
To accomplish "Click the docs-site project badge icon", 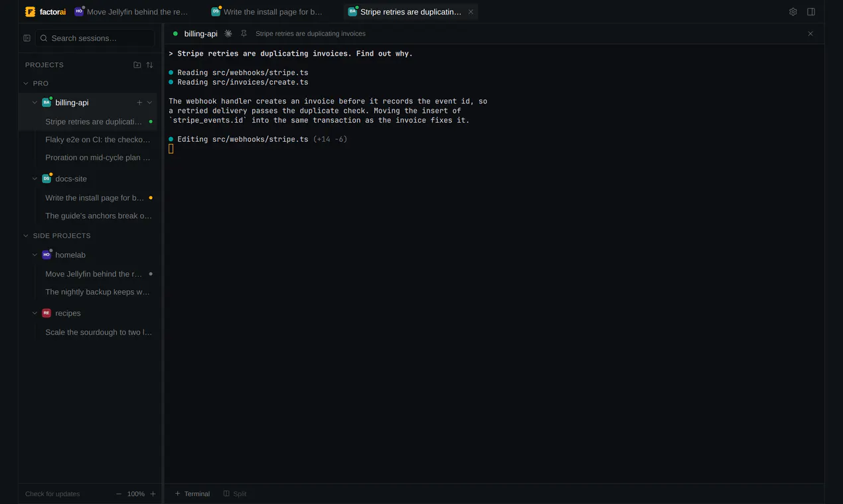I will 46,179.
